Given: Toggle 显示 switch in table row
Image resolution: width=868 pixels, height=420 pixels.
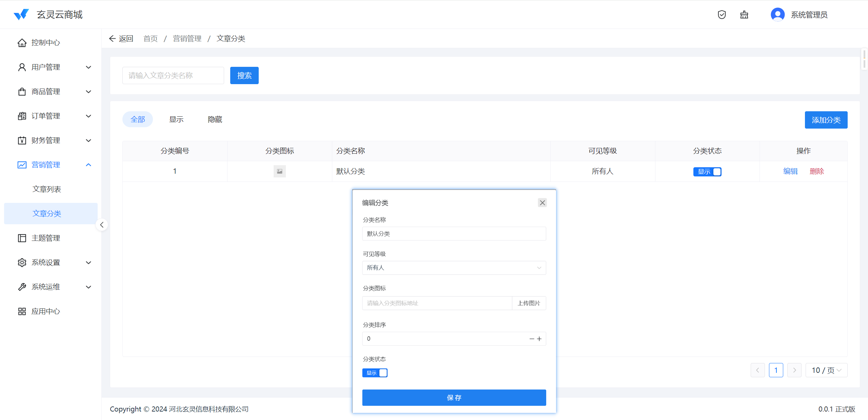Looking at the screenshot, I should point(707,172).
